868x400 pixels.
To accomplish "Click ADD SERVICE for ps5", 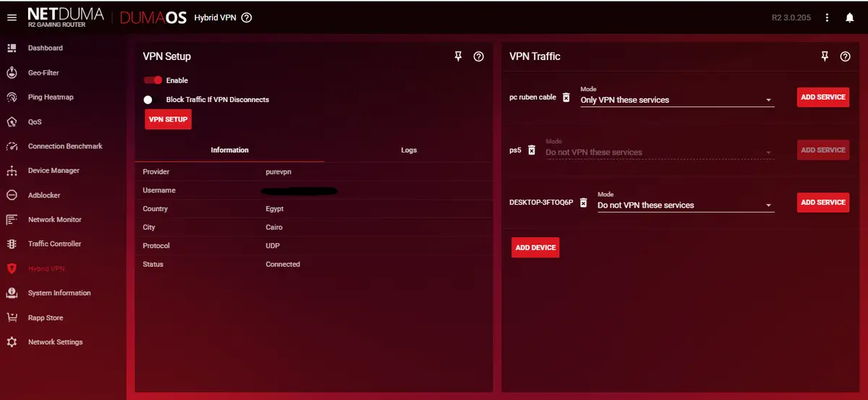I will [823, 150].
